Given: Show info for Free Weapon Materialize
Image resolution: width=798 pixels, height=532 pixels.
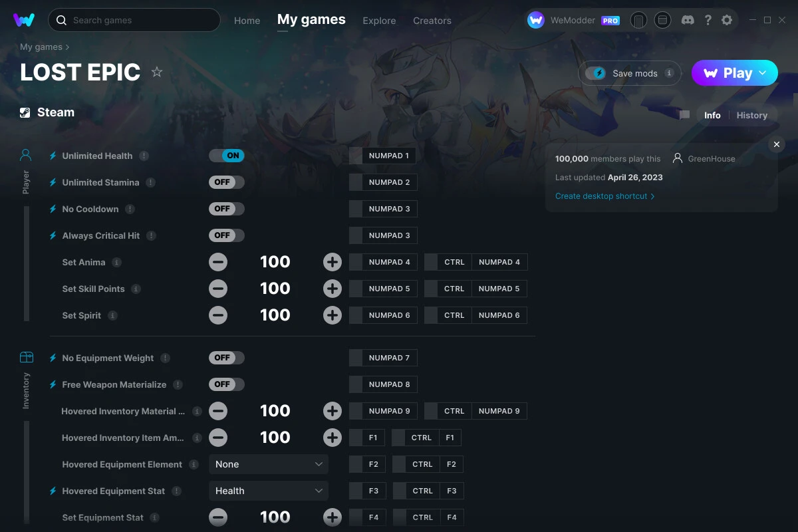Looking at the screenshot, I should (x=178, y=384).
